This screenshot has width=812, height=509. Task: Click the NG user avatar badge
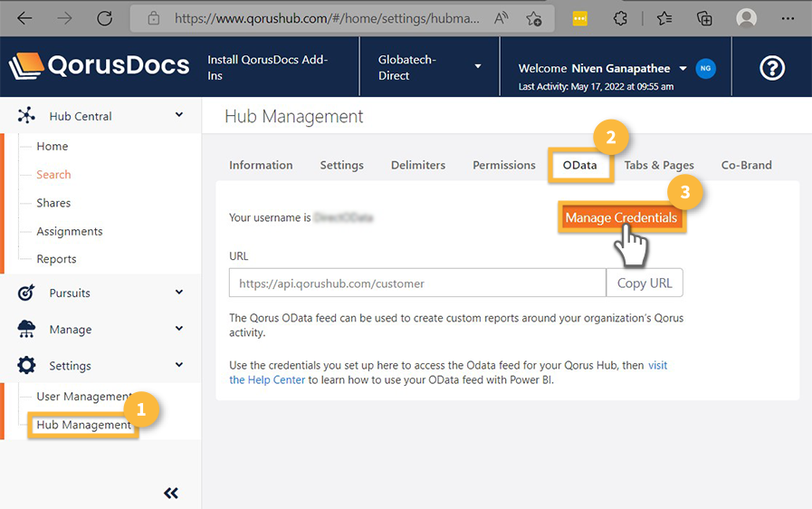coord(705,69)
